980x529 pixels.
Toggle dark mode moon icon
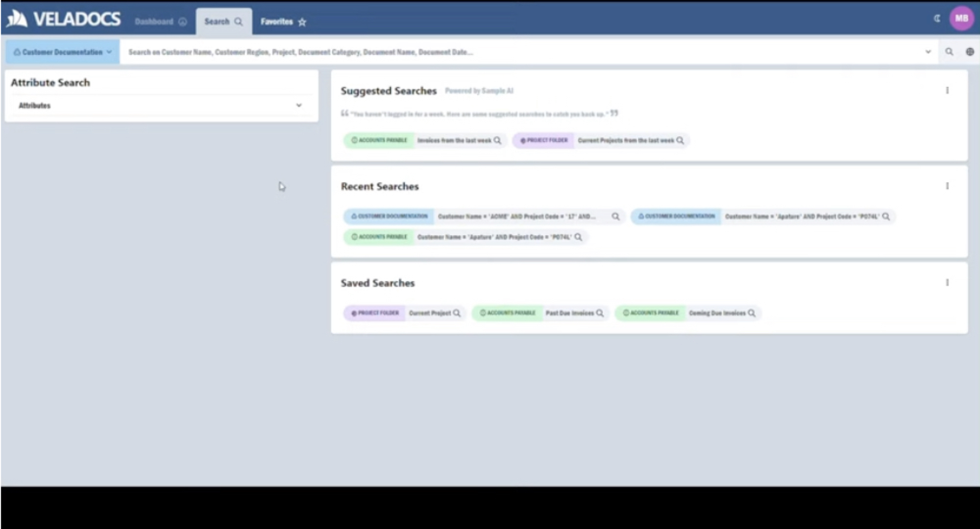pos(937,19)
